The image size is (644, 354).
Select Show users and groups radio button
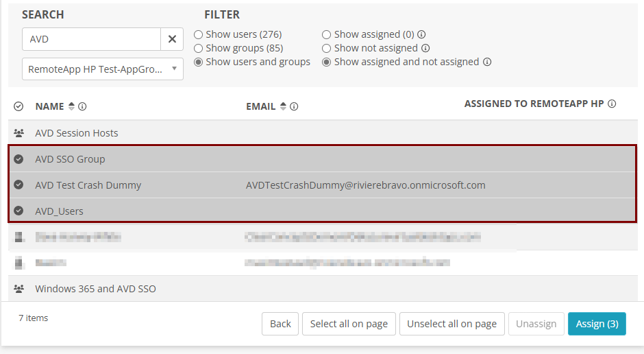[x=199, y=62]
